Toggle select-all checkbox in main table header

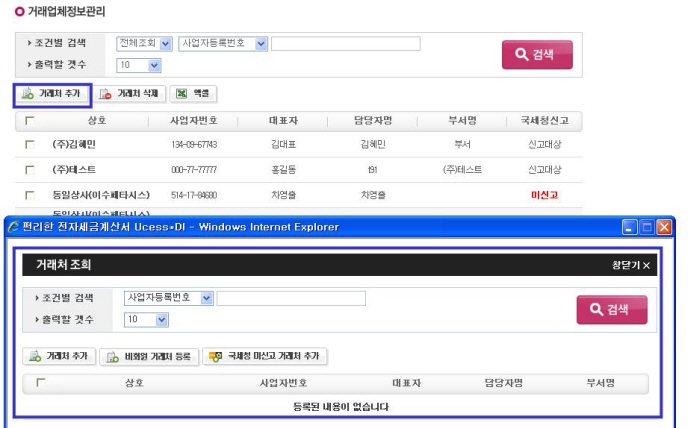(x=29, y=120)
